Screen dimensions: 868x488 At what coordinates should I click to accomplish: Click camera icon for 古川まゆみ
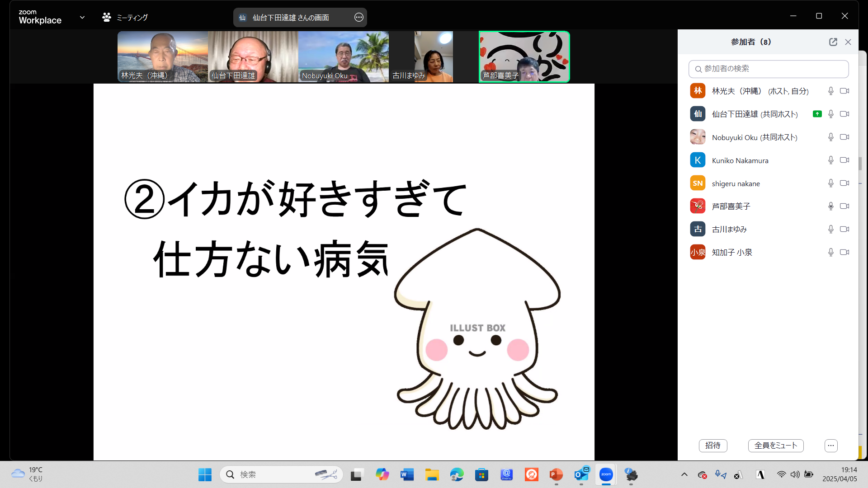844,229
